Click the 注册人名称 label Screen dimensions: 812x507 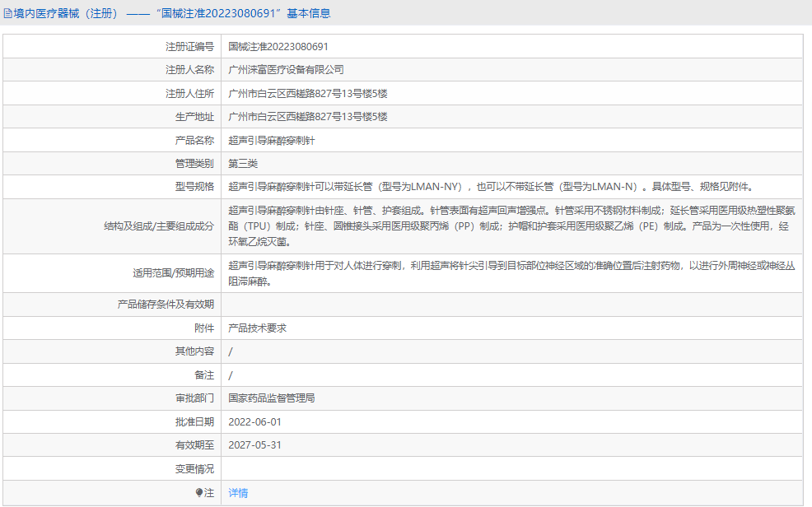[x=189, y=70]
